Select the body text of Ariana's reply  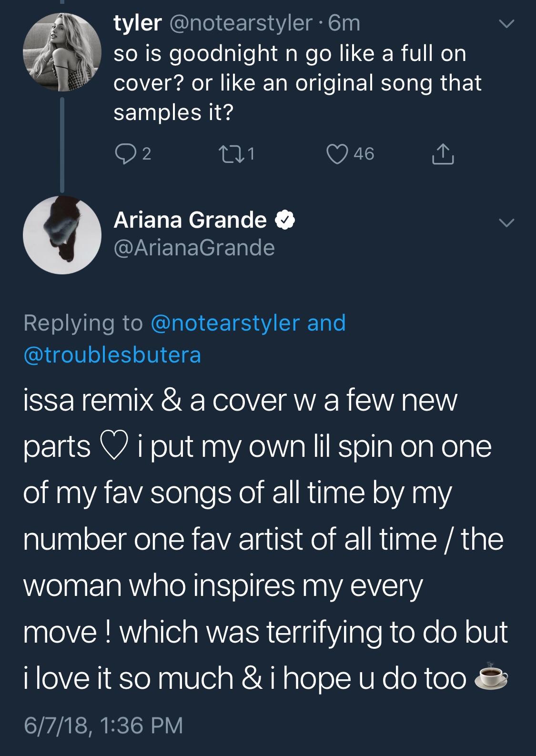pos(267,538)
